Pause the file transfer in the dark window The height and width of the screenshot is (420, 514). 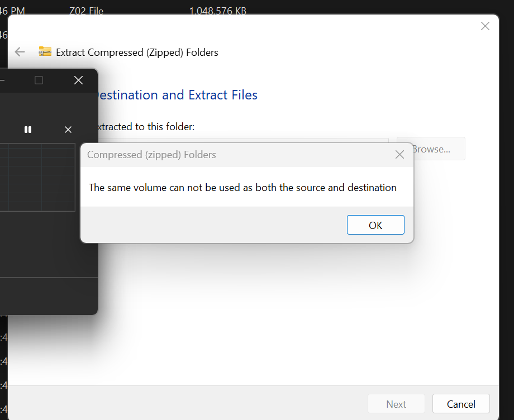tap(28, 130)
